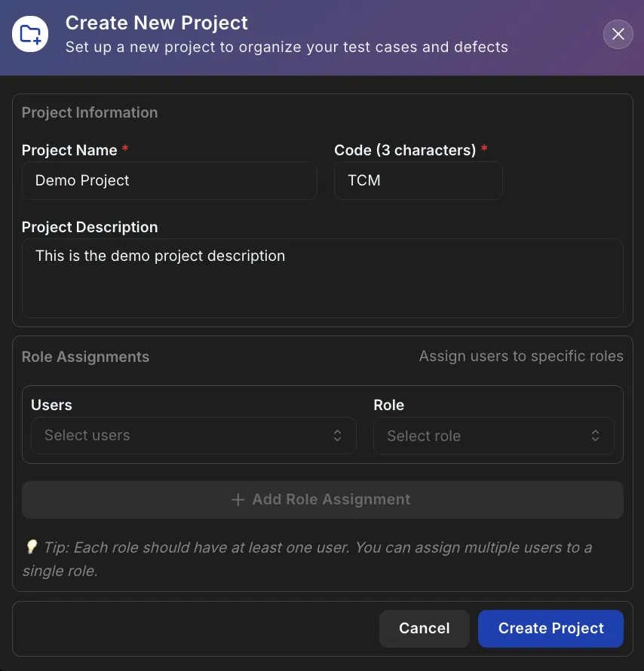
Task: Click the new project folder icon
Action: (30, 34)
